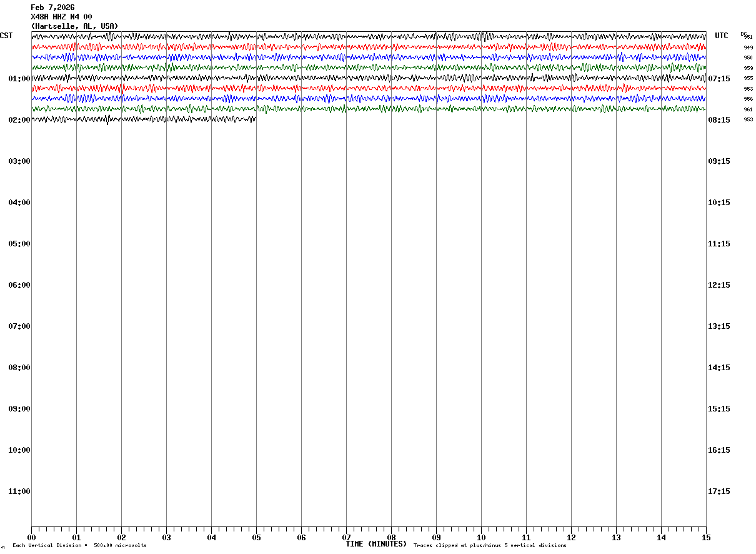Viewport: 756px width, 554px height.
Task: Click the "UTC" timezone label
Action: tap(722, 36)
